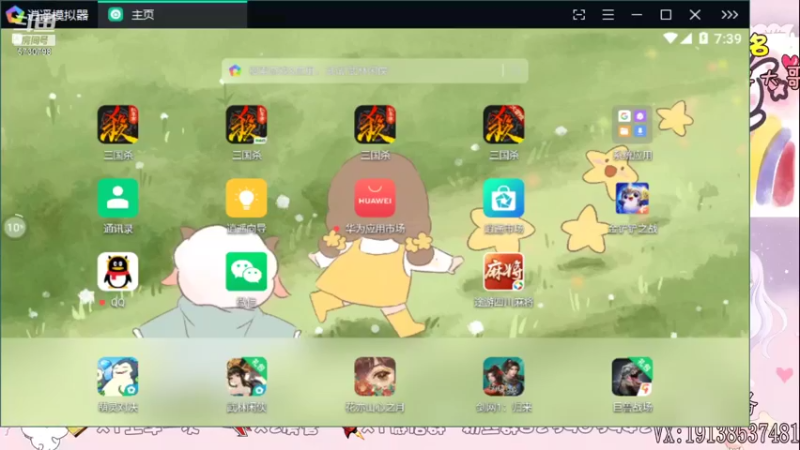Open the QQ penguin app
This screenshot has height=450, width=800.
[118, 271]
